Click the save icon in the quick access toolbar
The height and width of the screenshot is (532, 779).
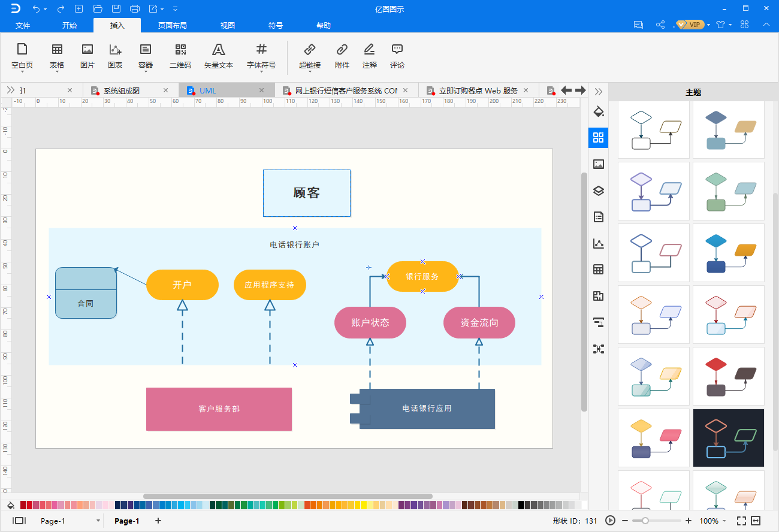click(116, 8)
